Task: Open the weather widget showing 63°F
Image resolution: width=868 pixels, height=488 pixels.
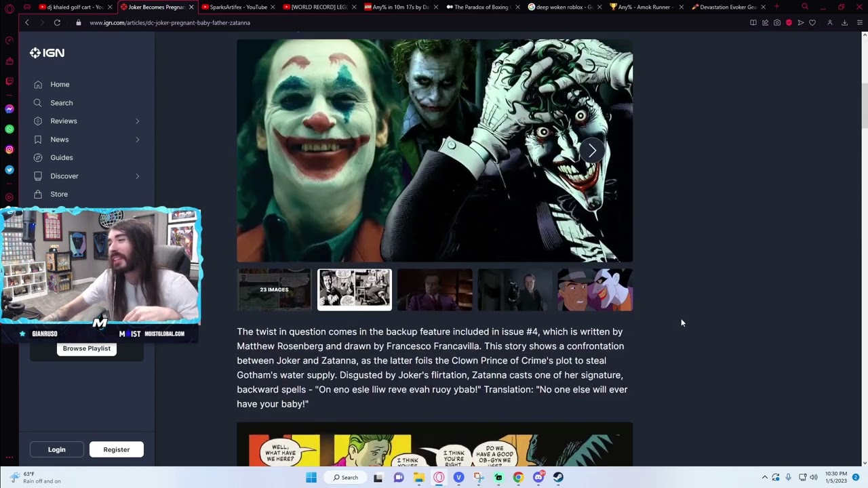Action: 37,477
